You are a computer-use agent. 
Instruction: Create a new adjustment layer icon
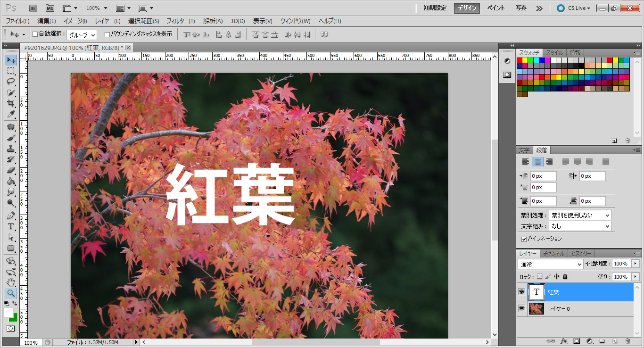pyautogui.click(x=589, y=341)
